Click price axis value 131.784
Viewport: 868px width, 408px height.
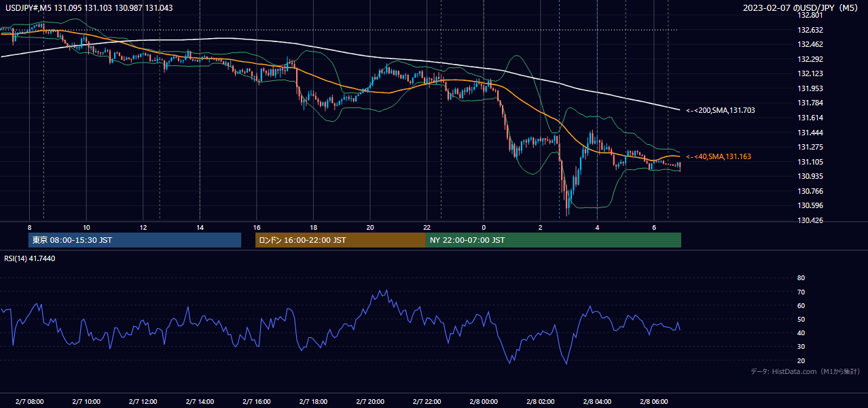[x=810, y=103]
